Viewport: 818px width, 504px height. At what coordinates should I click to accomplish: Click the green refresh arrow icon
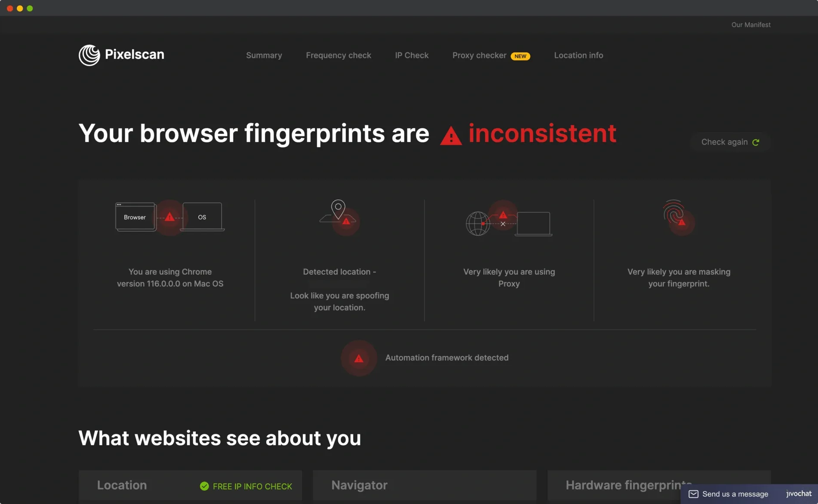(x=756, y=143)
